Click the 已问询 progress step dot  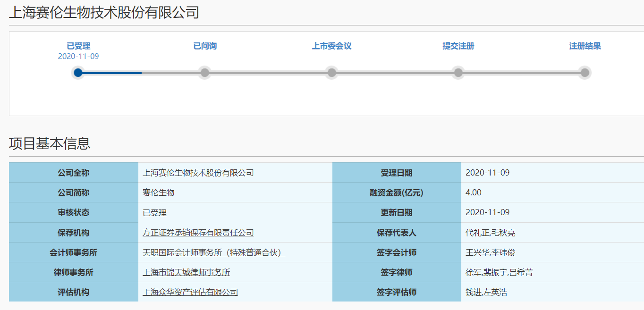(x=204, y=73)
